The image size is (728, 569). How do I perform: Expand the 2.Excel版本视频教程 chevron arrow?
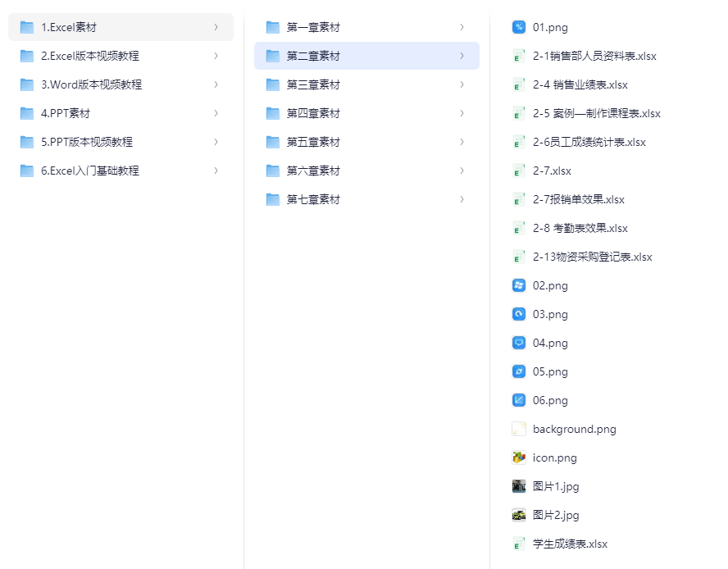pos(216,57)
